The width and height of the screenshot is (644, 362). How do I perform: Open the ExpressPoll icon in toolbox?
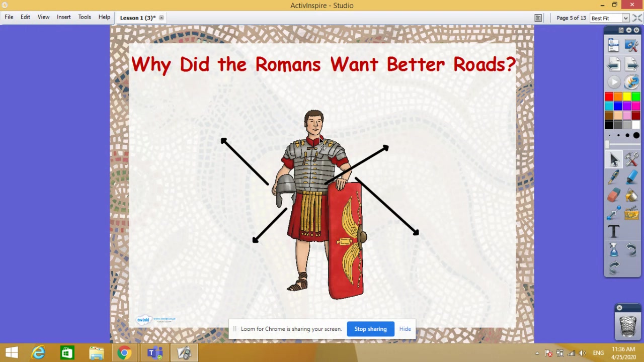pos(631,82)
